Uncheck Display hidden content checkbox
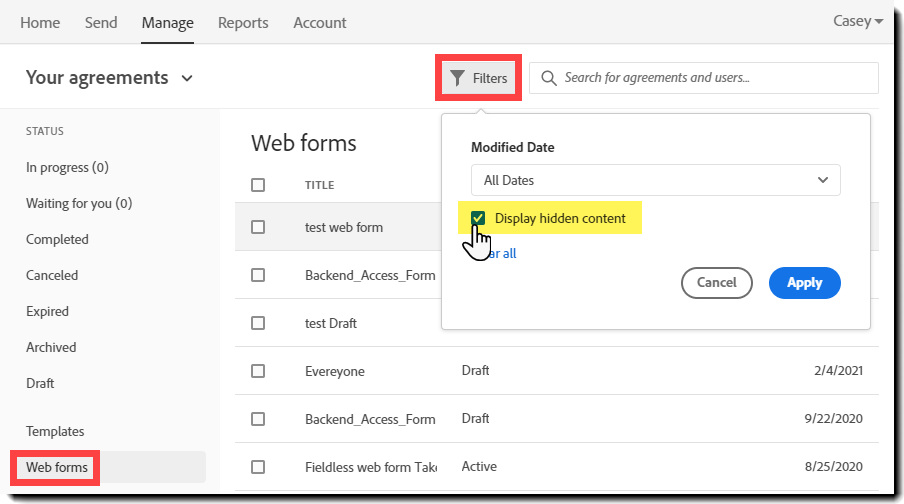Screen dimensions: 904x504 coord(479,219)
